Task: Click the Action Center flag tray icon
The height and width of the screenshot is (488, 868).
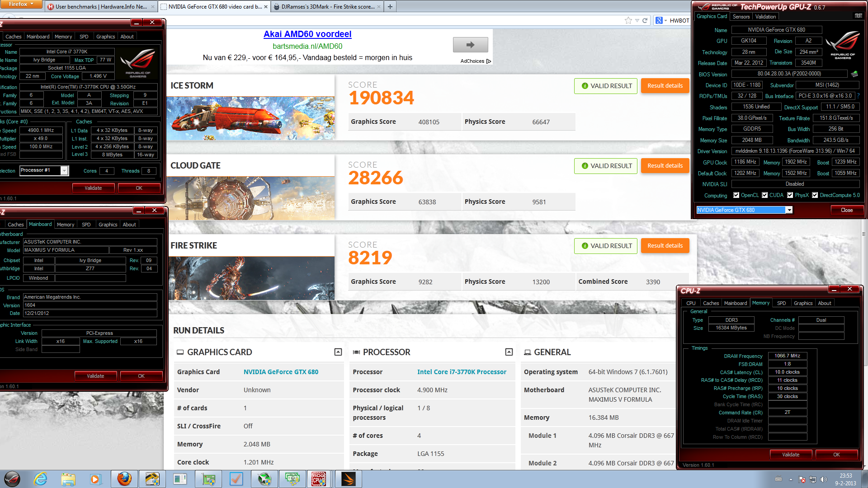Action: (802, 479)
